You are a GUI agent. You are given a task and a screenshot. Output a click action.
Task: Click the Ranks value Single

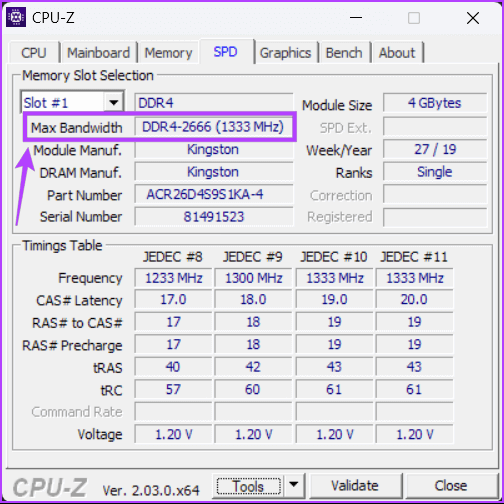[x=435, y=172]
